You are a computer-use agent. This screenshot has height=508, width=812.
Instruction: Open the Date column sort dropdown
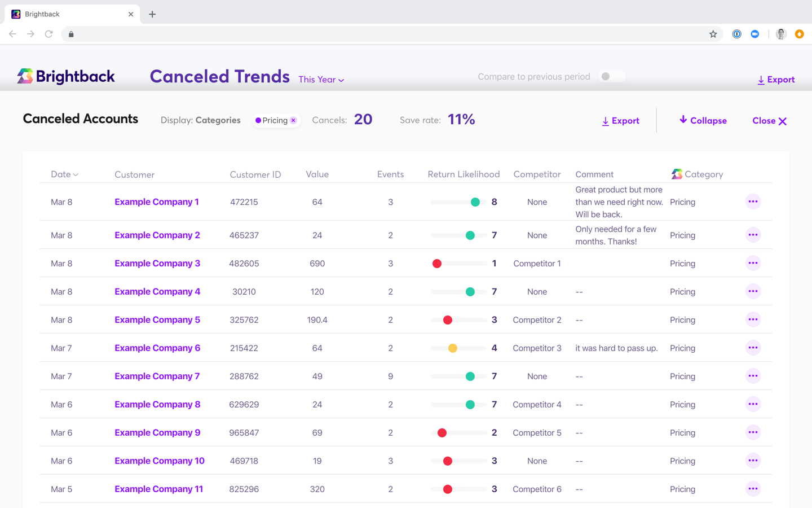65,174
